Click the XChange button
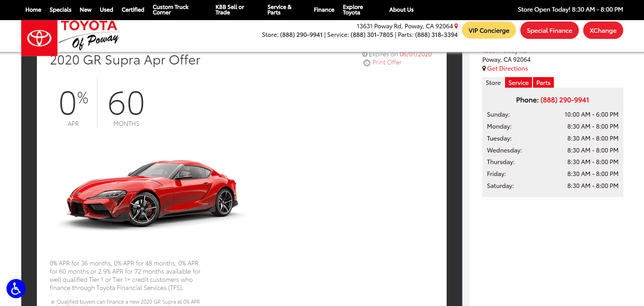The image size is (644, 306). [x=603, y=30]
